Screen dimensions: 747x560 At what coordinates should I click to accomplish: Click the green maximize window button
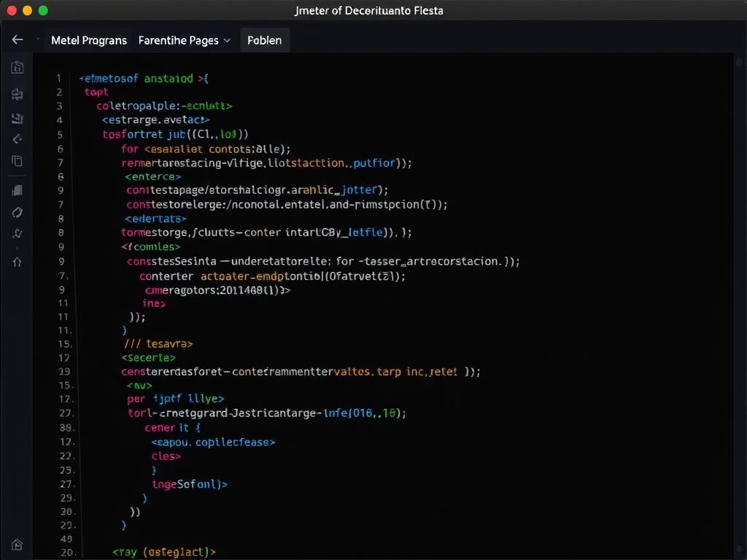[43, 10]
